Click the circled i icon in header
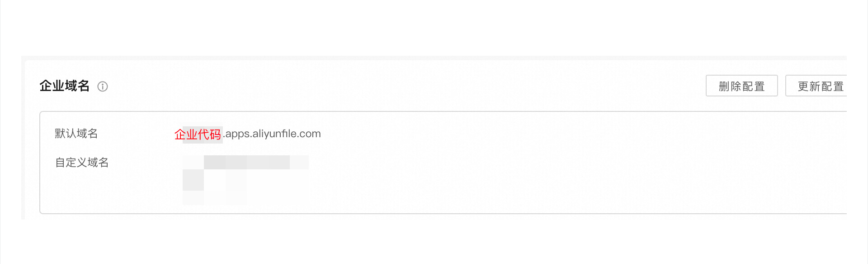This screenshot has width=868, height=264. coord(103,86)
